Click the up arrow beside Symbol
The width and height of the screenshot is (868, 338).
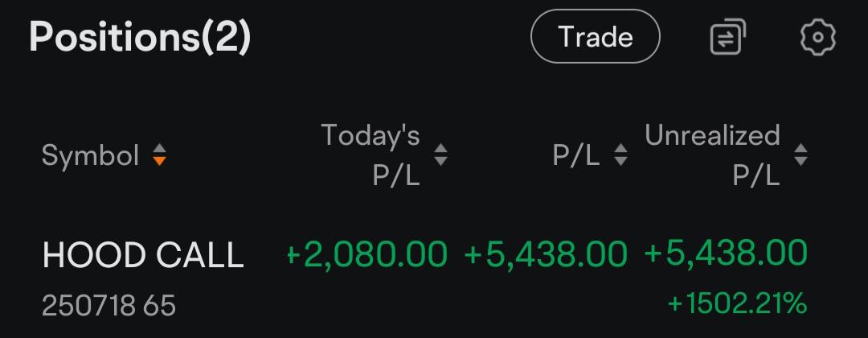(159, 149)
